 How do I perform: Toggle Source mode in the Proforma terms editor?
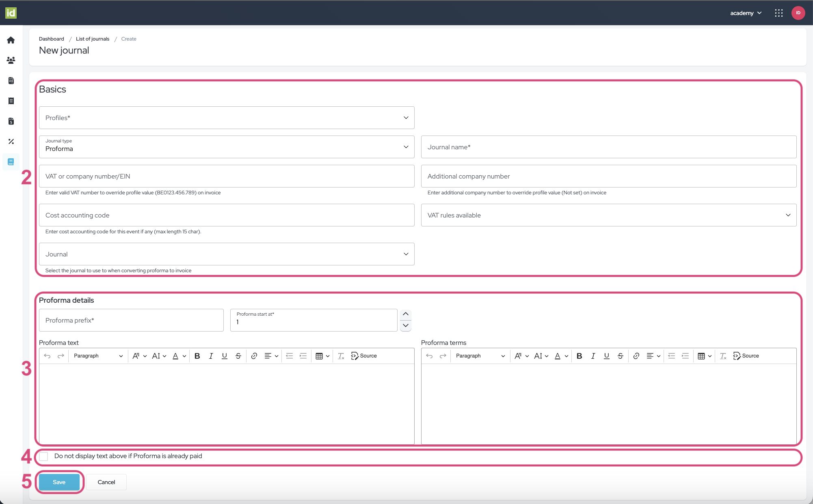tap(746, 356)
